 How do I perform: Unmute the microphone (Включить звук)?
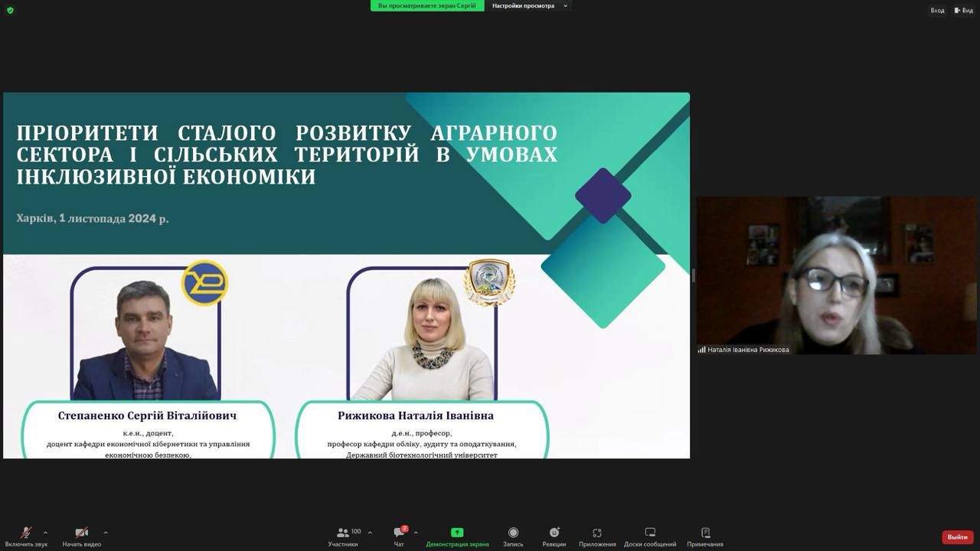[x=26, y=533]
